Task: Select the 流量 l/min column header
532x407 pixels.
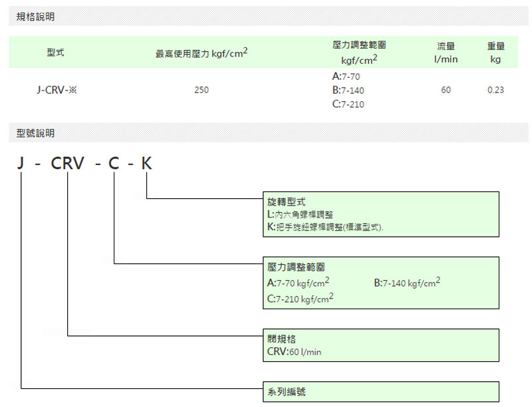Action: point(446,53)
